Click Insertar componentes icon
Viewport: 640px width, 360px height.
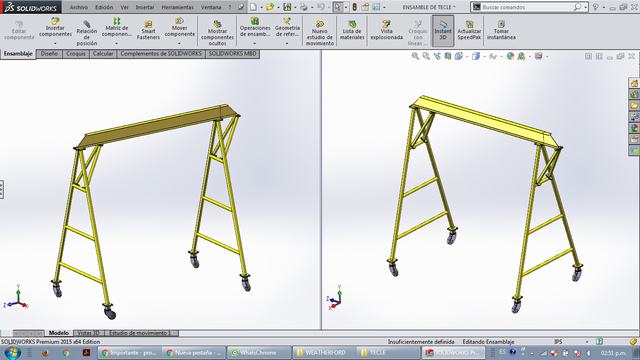pos(55,21)
